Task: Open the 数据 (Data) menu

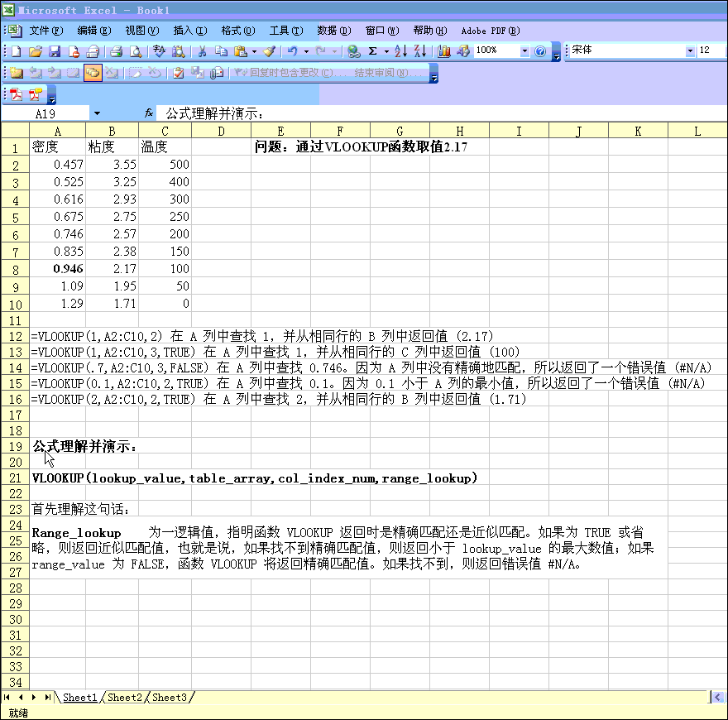Action: click(333, 31)
